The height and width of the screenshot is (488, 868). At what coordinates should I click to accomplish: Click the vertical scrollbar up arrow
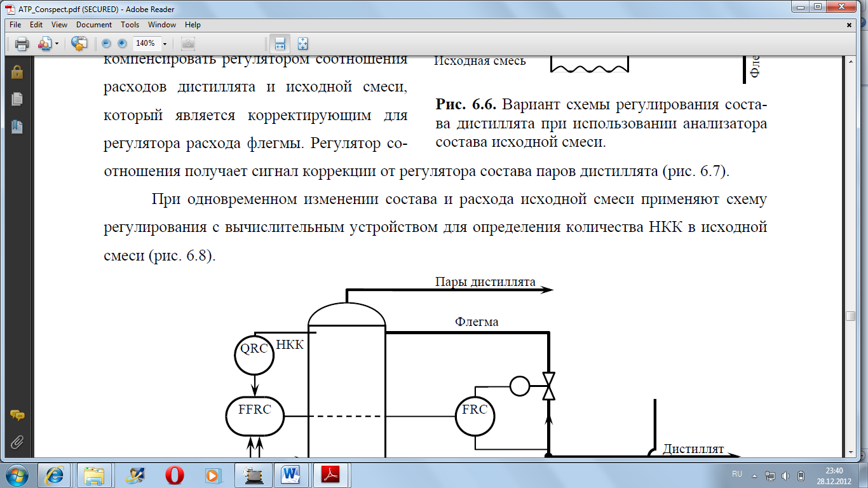[x=850, y=60]
